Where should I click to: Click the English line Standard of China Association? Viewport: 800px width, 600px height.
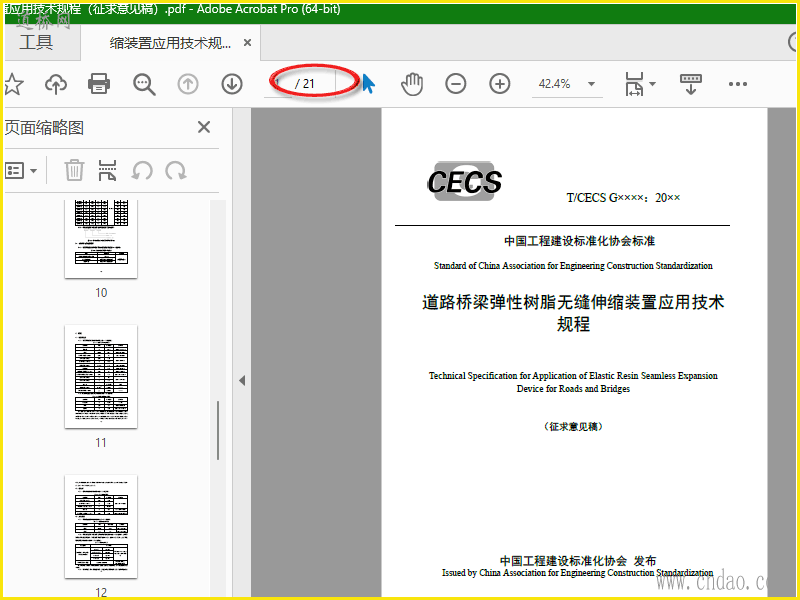[573, 266]
